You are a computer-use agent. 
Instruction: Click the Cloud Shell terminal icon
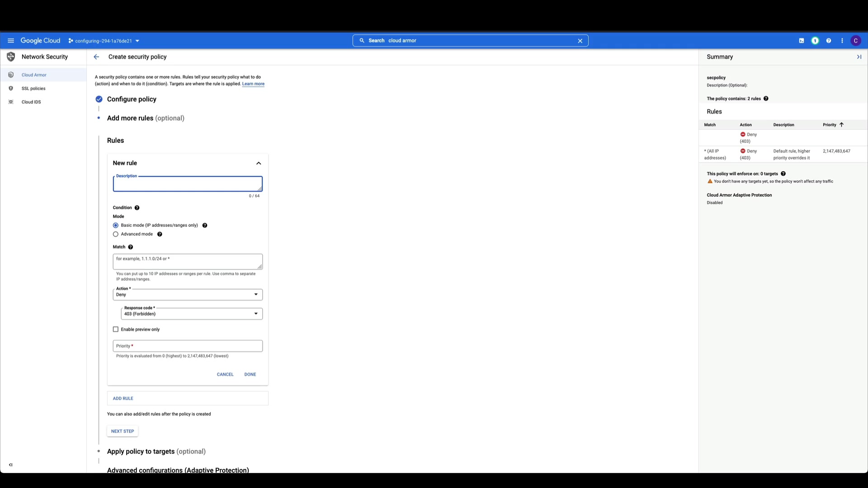click(802, 41)
